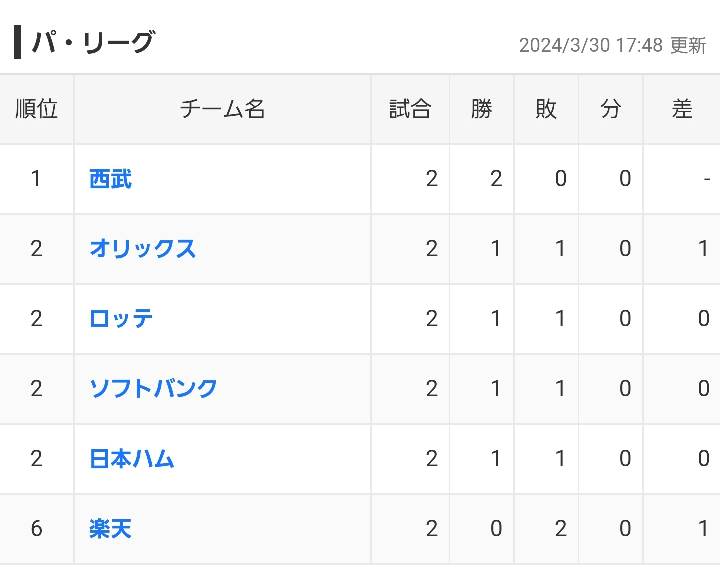Open the 西武 team link
The width and height of the screenshot is (720, 588).
click(110, 179)
